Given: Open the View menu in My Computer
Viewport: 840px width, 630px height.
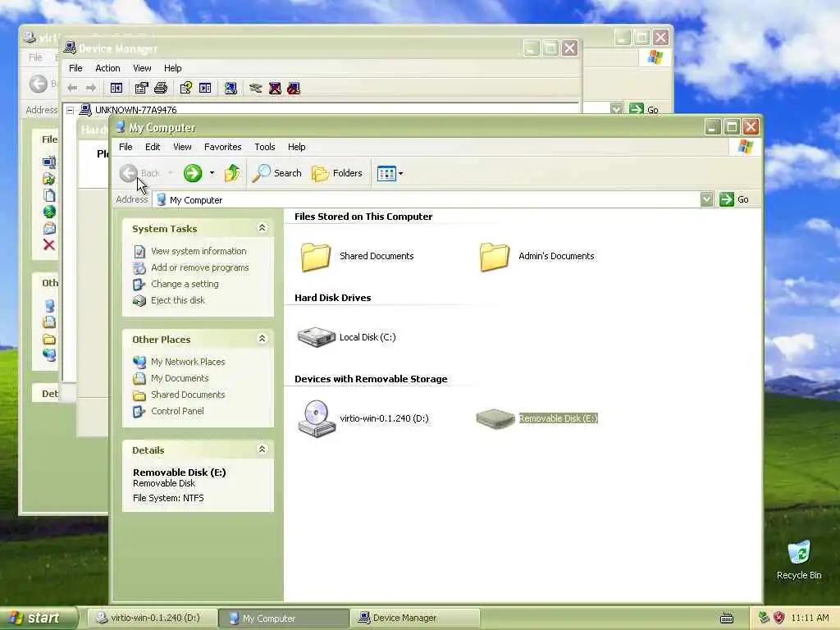Looking at the screenshot, I should tap(182, 147).
